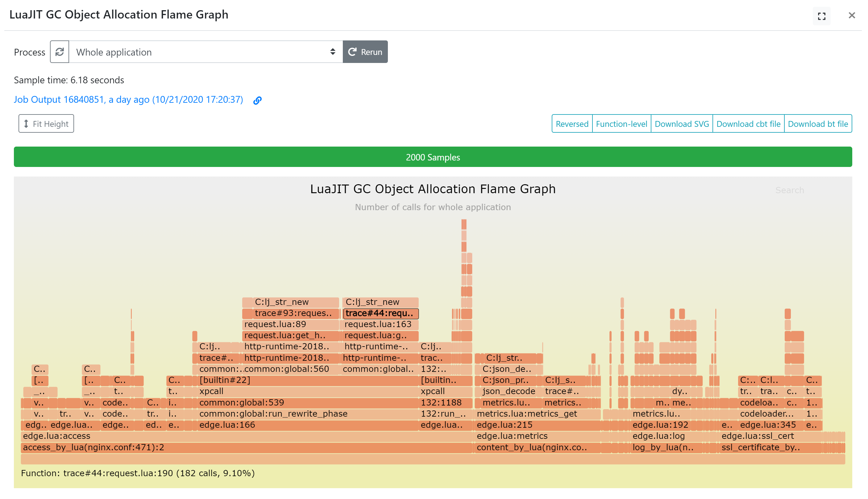Open the Job Output 16840851 link
The image size is (868, 499).
128,99
